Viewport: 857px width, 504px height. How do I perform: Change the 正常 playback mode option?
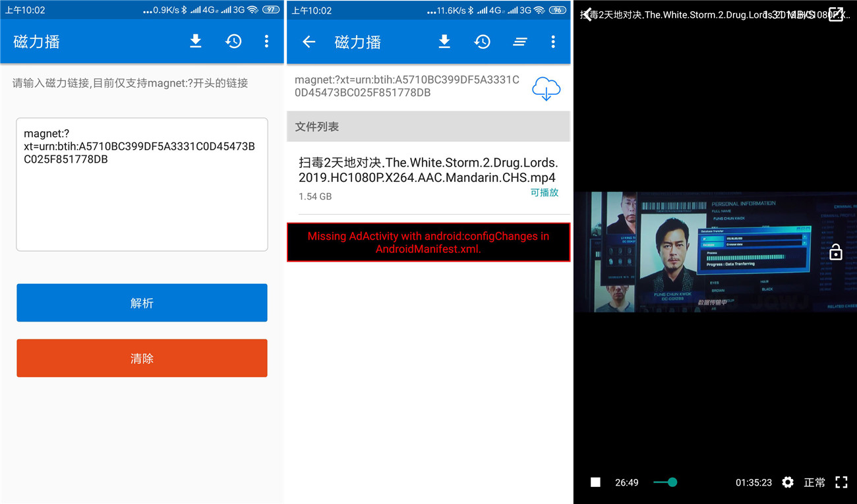814,482
